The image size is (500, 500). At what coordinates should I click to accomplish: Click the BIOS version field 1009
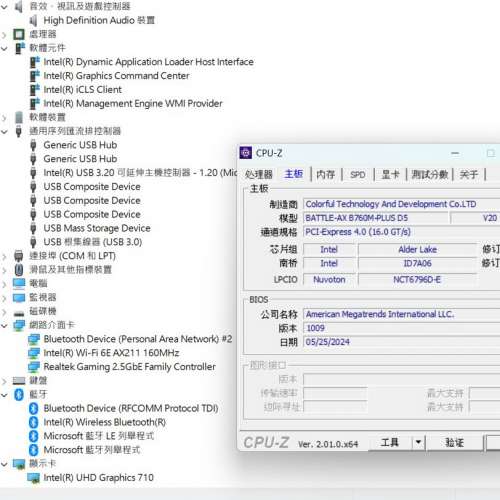[402, 328]
